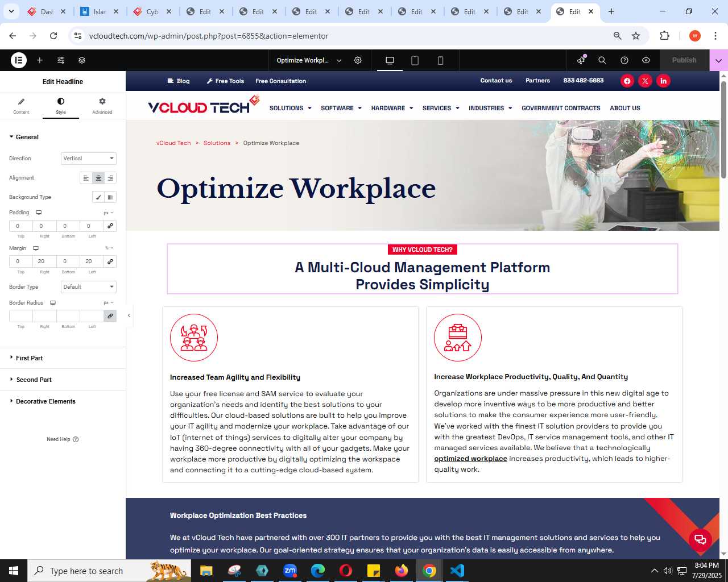
Task: Toggle Padding linked values
Action: [x=110, y=226]
